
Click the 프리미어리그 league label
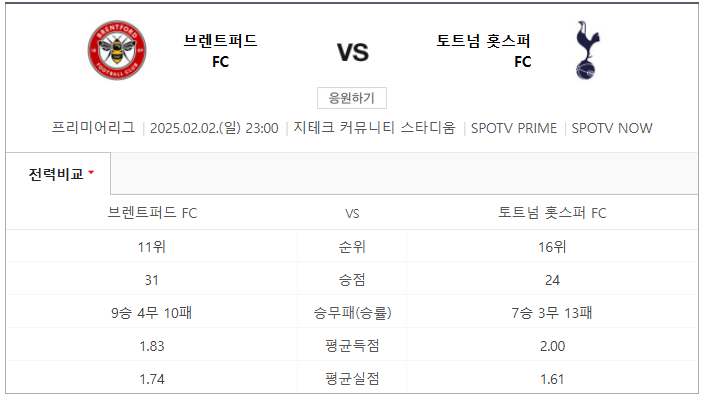click(93, 127)
